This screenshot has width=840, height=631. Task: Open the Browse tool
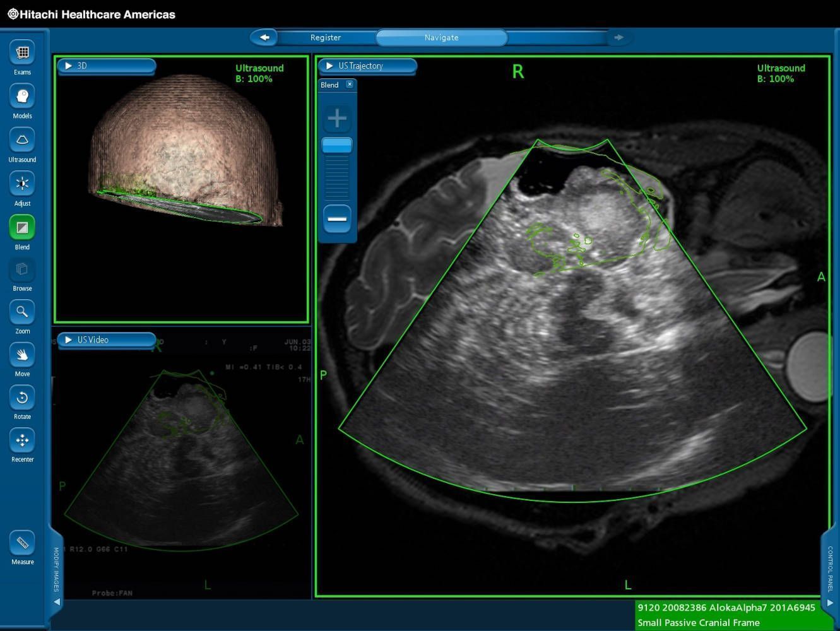coord(22,269)
